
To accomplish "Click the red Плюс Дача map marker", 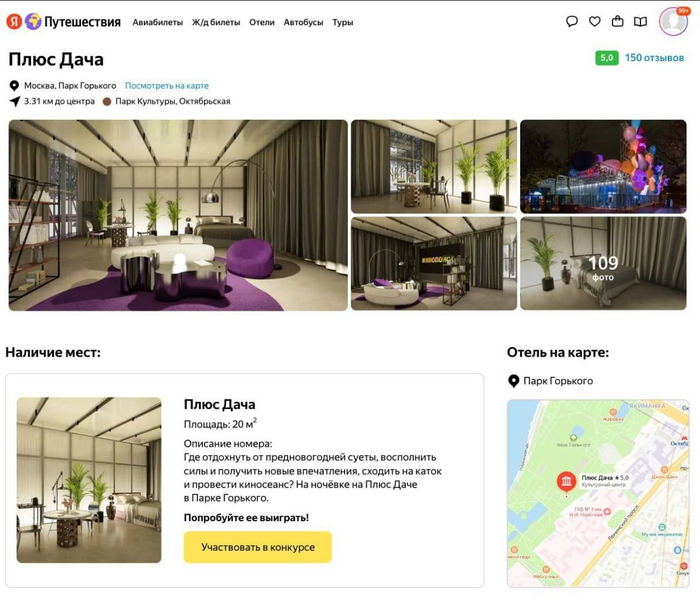I will (x=566, y=482).
